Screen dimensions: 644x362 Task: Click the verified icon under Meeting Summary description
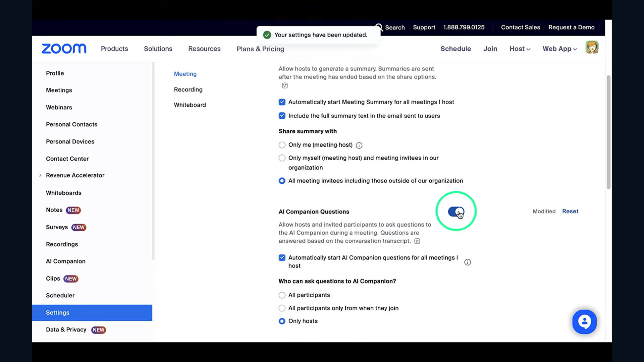click(x=284, y=85)
